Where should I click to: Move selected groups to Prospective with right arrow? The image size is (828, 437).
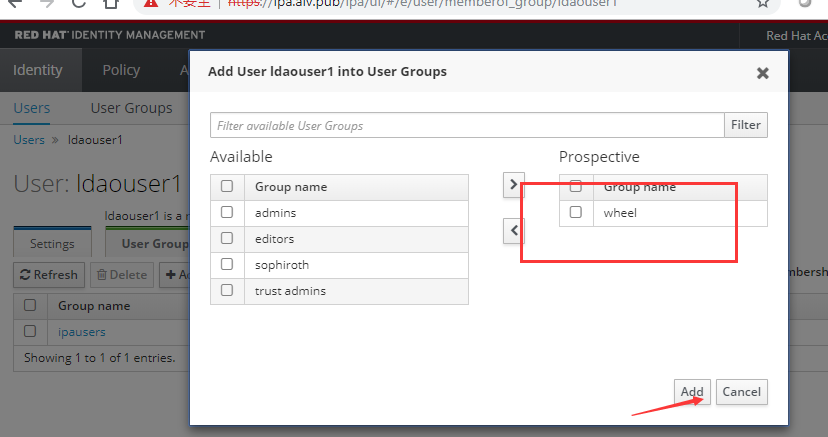pyautogui.click(x=514, y=185)
